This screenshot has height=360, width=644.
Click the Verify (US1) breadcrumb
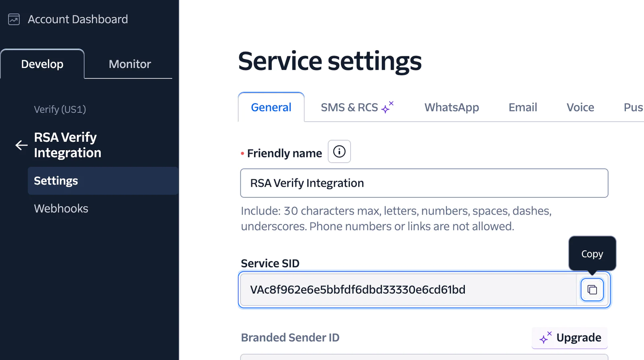60,109
